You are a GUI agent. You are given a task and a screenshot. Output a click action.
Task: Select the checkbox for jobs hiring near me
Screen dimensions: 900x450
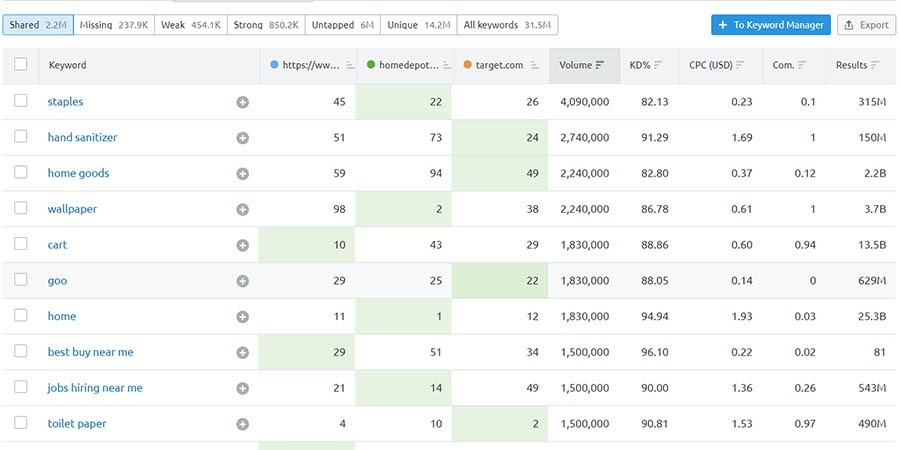tap(21, 388)
